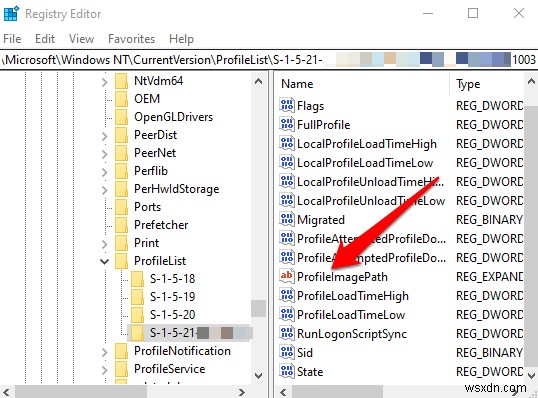The width and height of the screenshot is (538, 398).
Task: Click the PeerDist folder icon
Action: tap(121, 135)
